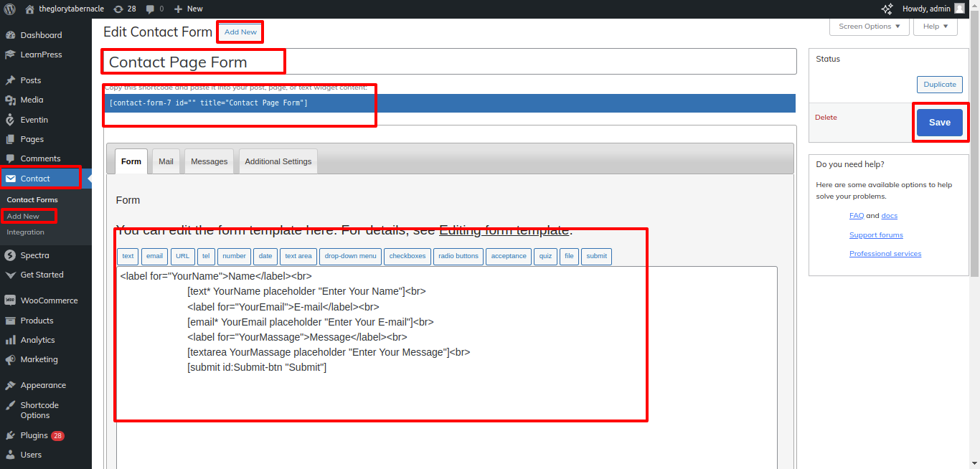
Task: Click the Duplicate button
Action: coord(939,85)
